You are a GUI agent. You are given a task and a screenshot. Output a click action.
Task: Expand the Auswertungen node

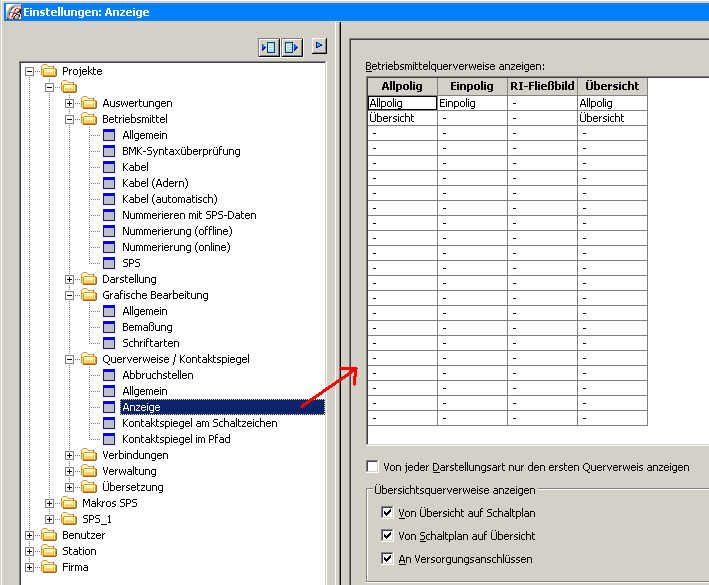pos(69,103)
